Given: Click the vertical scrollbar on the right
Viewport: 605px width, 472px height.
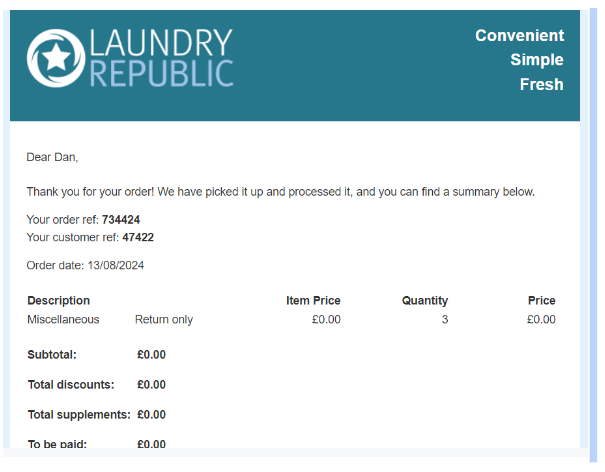Looking at the screenshot, I should pos(593,235).
